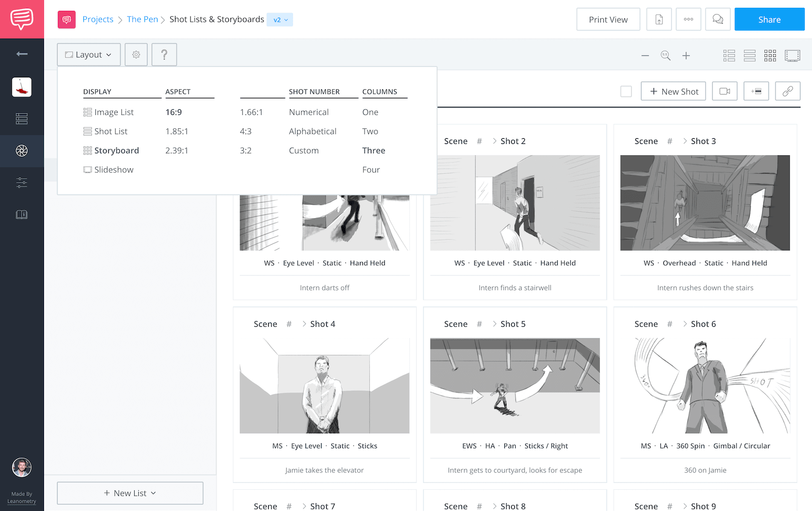
Task: Open the question mark help button
Action: [164, 54]
